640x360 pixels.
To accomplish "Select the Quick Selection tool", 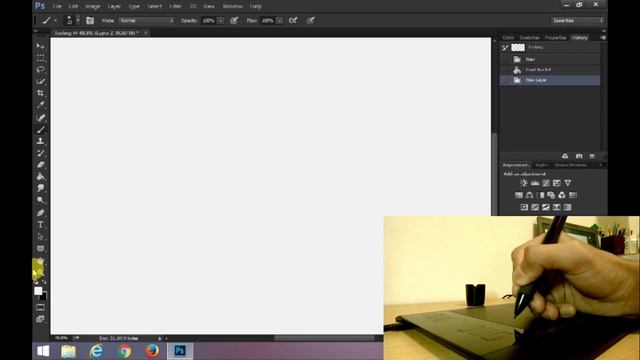I will (x=40, y=82).
